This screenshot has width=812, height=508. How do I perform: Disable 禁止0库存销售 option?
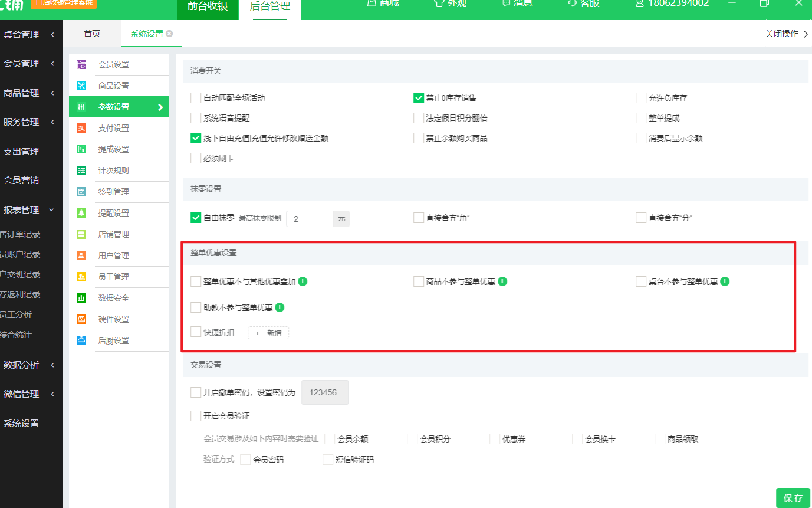pyautogui.click(x=419, y=98)
